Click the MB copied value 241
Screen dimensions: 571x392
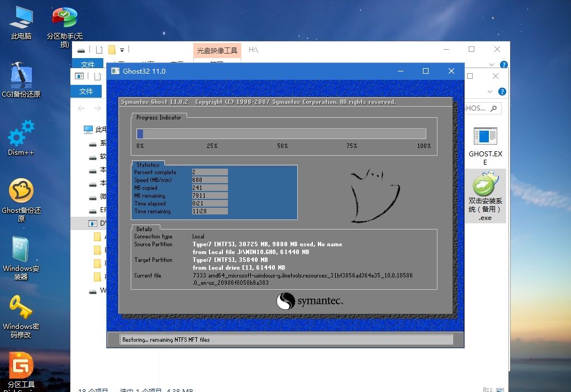click(210, 188)
